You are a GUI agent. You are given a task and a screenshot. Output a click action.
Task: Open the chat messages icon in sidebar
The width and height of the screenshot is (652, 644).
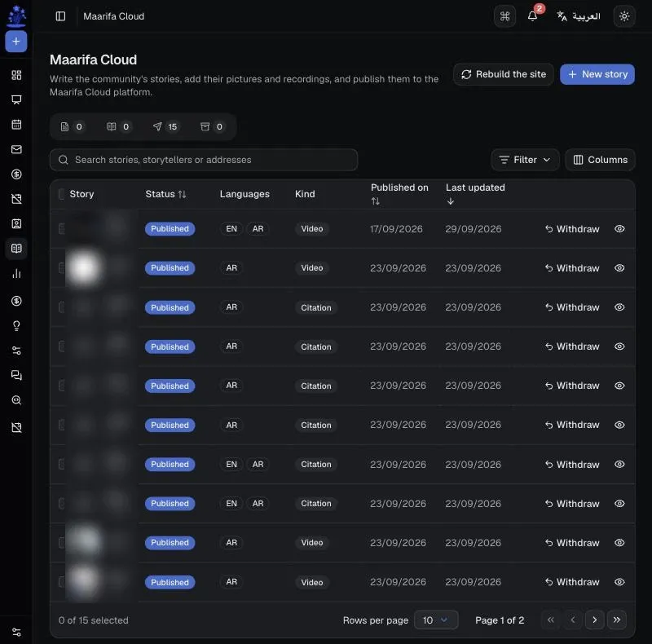16,375
